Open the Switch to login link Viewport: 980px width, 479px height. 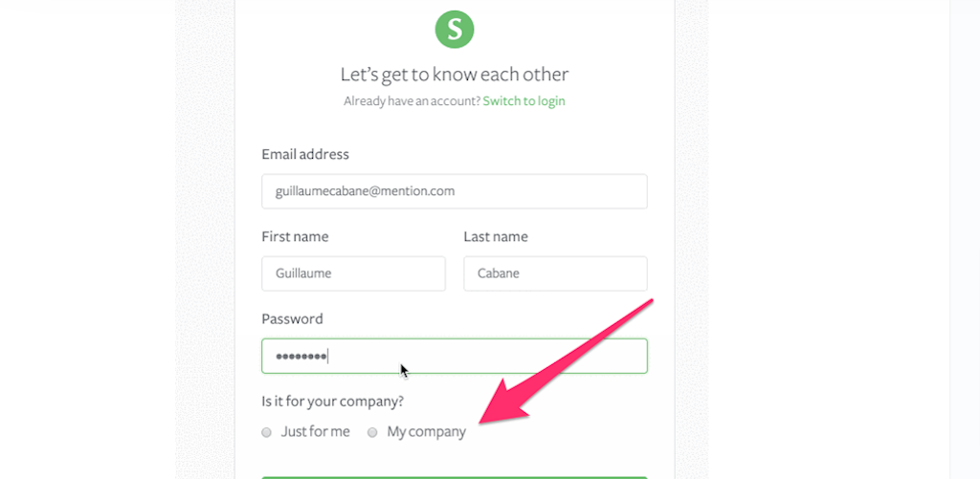523,100
